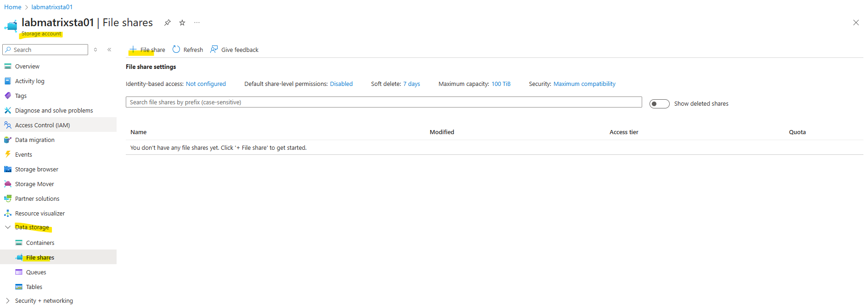Open Activity log menu item
The width and height of the screenshot is (868, 306).
click(30, 81)
